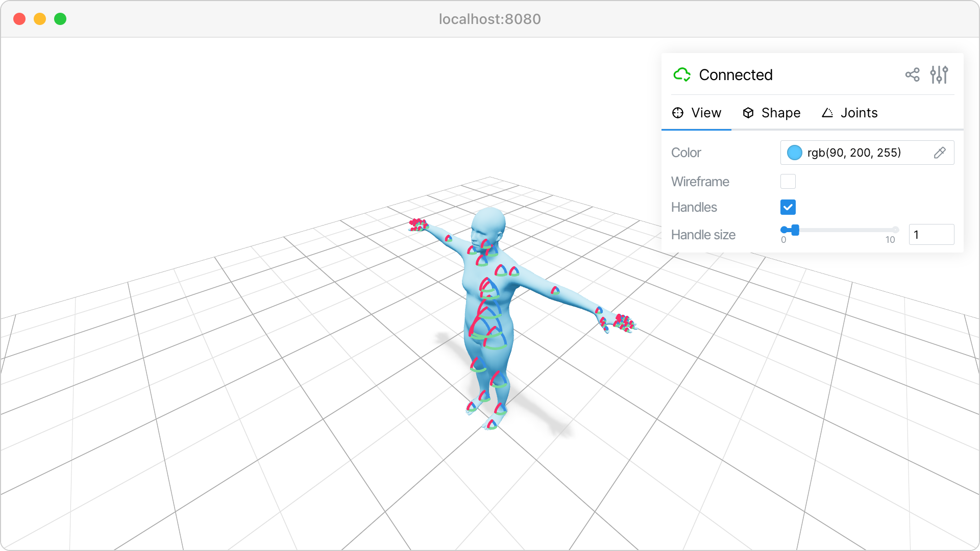
Task: Click the rgb(90, 200, 255) color value field
Action: coord(867,153)
